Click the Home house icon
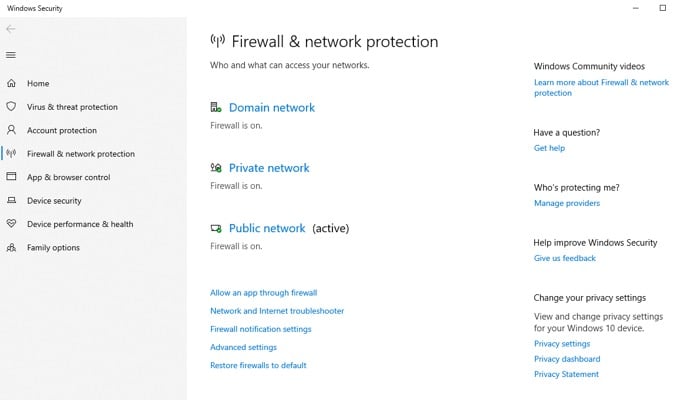 click(x=11, y=84)
